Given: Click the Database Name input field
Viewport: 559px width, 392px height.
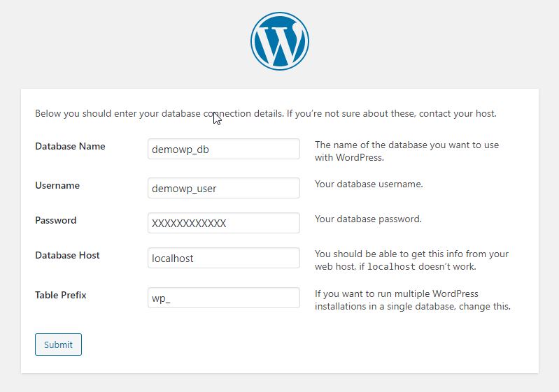Looking at the screenshot, I should point(223,149).
